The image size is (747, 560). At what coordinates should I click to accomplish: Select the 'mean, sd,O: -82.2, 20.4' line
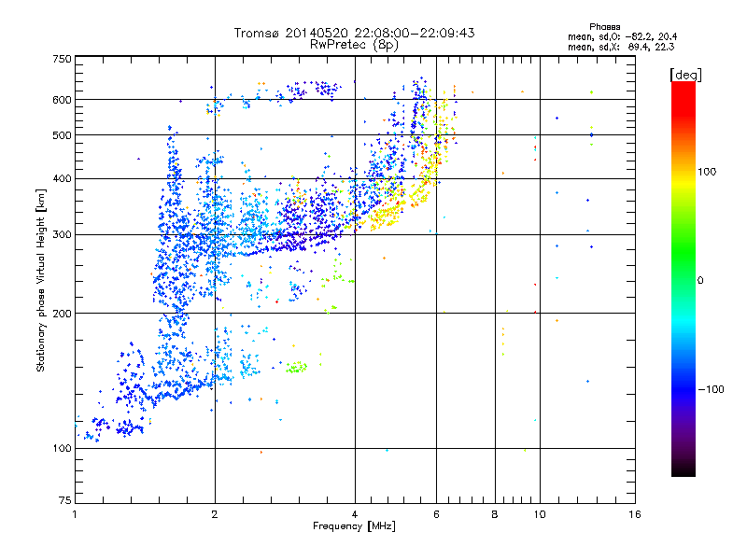[622, 36]
